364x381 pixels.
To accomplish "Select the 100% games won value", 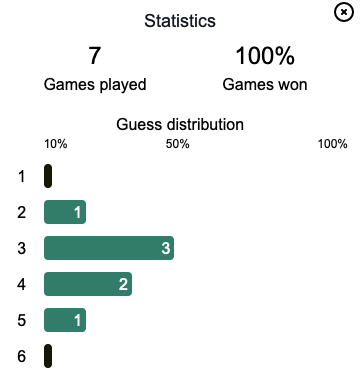I will tap(265, 55).
